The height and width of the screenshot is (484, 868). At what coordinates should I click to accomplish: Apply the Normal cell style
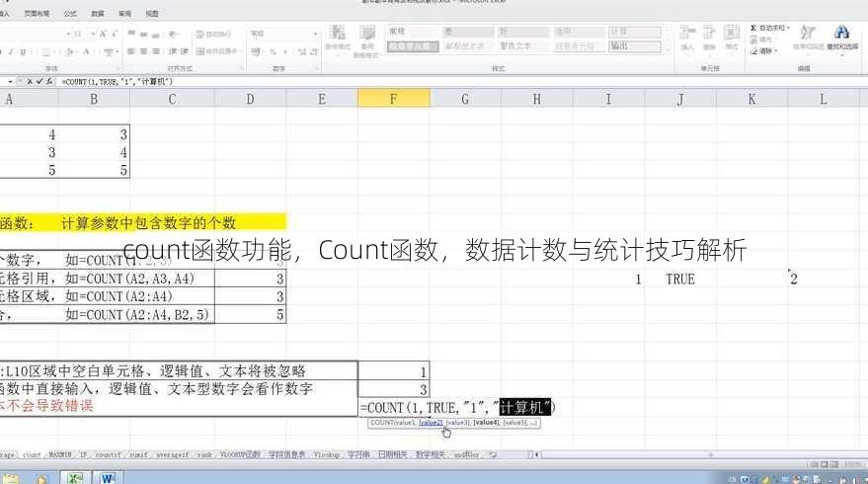coord(413,33)
